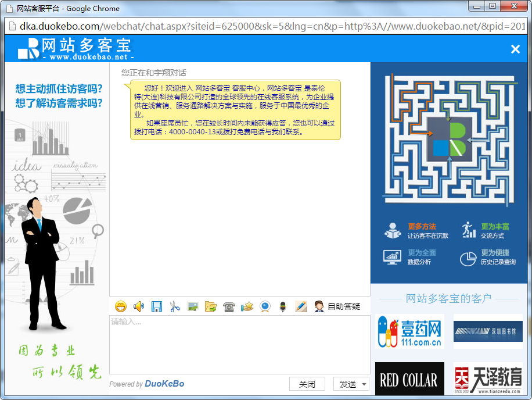This screenshot has width=532, height=400.
Task: Close chat with the white X
Action: point(515,49)
